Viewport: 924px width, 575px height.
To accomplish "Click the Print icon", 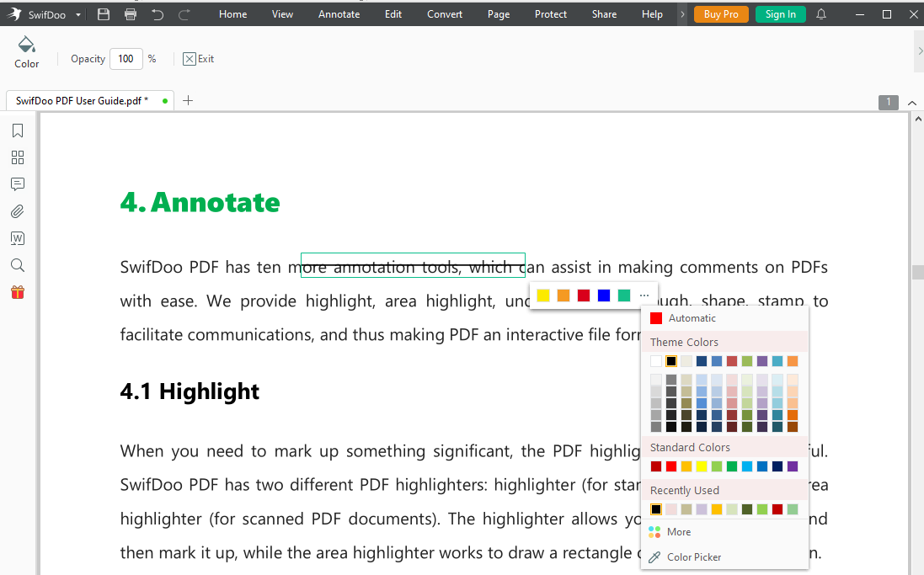I will pyautogui.click(x=131, y=14).
